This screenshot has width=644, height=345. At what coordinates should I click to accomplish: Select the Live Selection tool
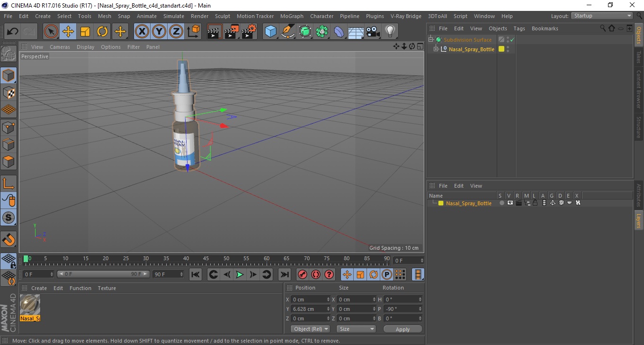[x=51, y=32]
